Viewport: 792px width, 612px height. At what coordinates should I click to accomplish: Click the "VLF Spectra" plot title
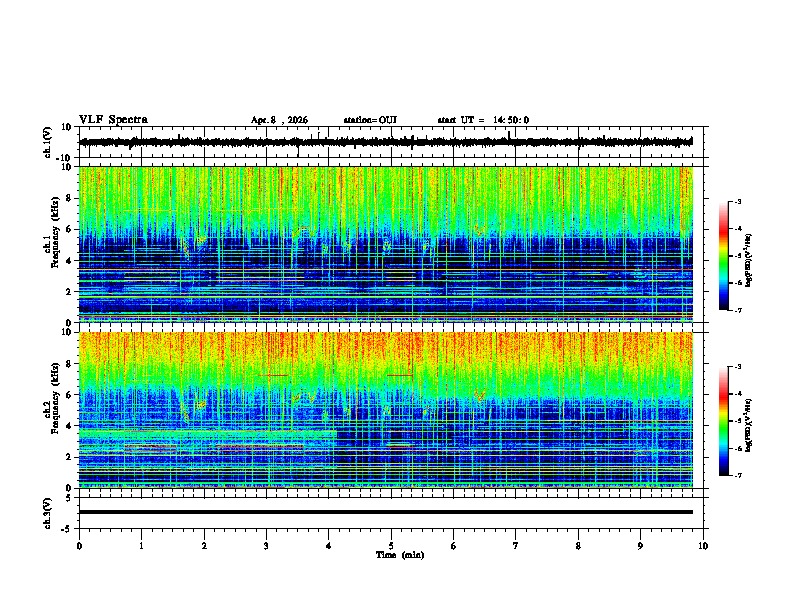[113, 120]
